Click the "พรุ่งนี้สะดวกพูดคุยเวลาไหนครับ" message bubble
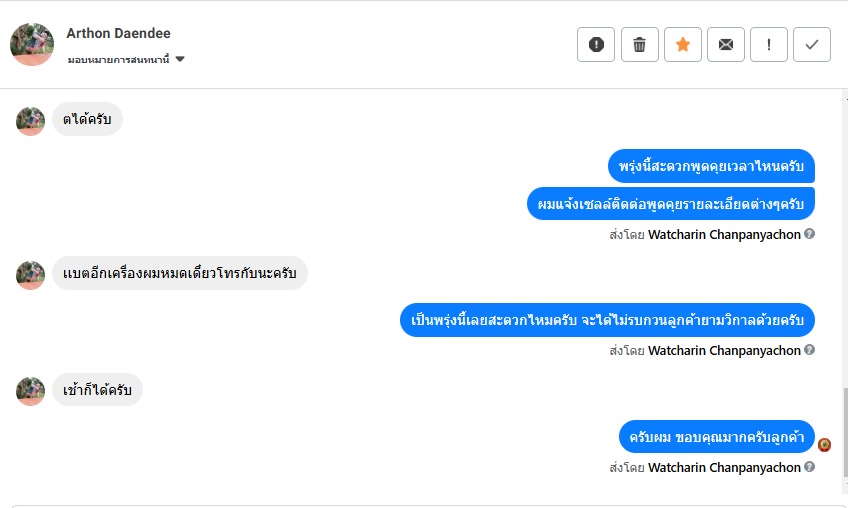Image resolution: width=848 pixels, height=508 pixels. [x=711, y=166]
